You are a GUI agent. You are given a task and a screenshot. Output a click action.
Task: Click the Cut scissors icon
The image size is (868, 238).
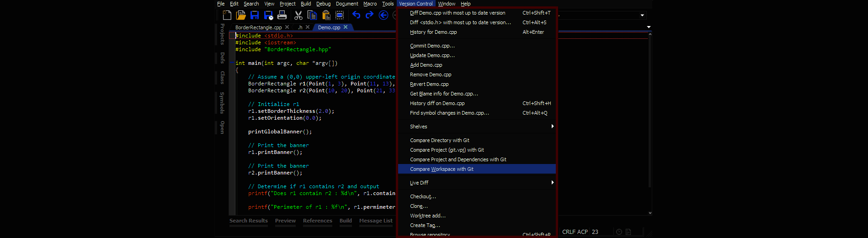coord(298,15)
